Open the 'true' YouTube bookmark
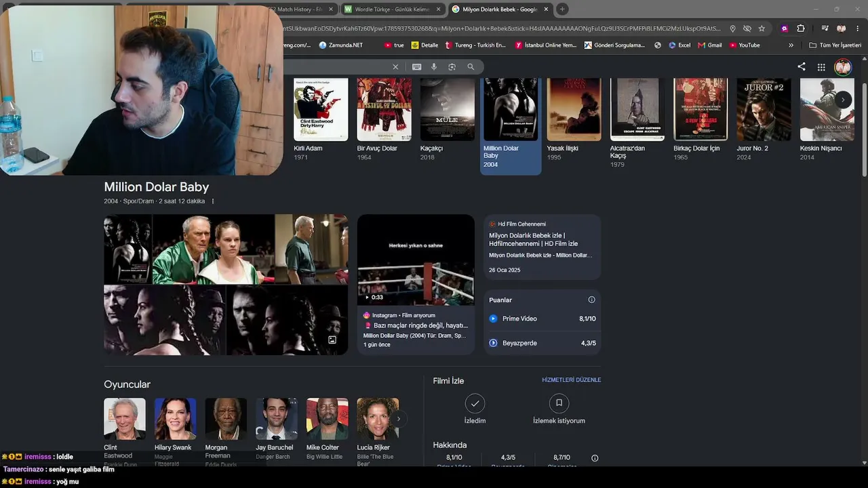The width and height of the screenshot is (868, 488). click(x=394, y=45)
